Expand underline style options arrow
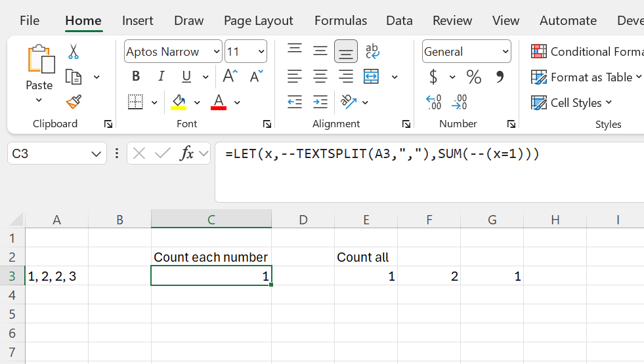 tap(205, 77)
